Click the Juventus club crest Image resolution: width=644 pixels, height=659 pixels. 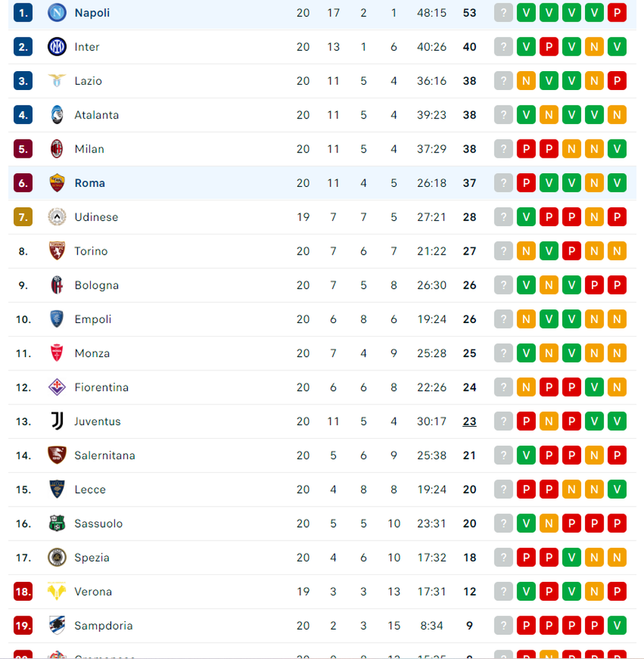57,421
